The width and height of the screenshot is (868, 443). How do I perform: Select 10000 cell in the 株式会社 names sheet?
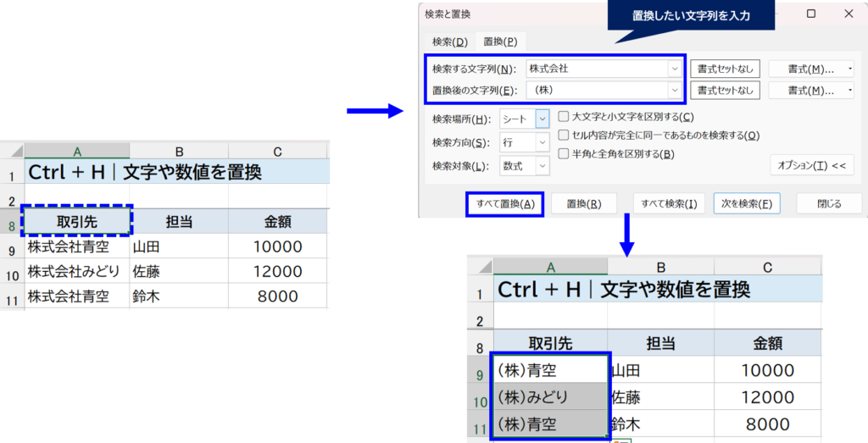(x=278, y=246)
